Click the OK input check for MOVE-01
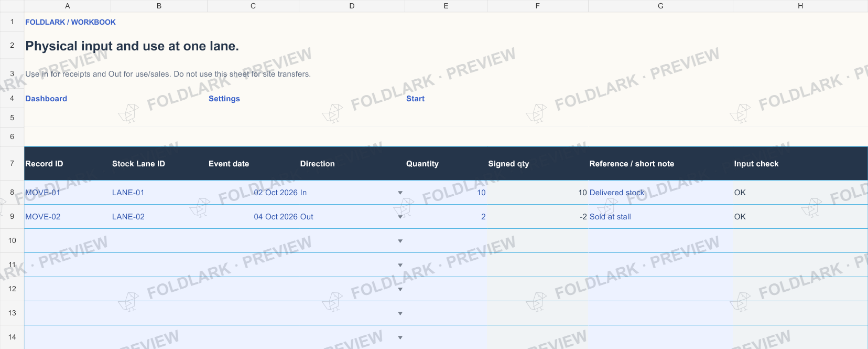This screenshot has height=349, width=868. [x=800, y=193]
